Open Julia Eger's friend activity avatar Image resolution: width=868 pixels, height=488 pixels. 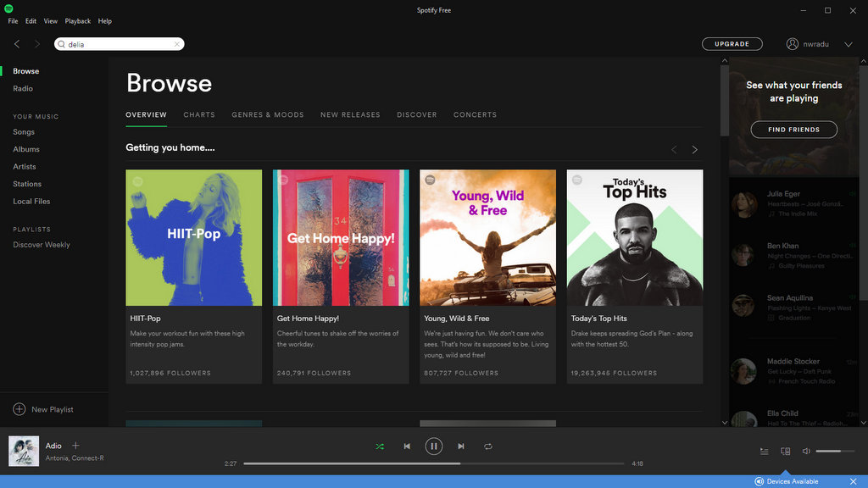click(x=744, y=205)
